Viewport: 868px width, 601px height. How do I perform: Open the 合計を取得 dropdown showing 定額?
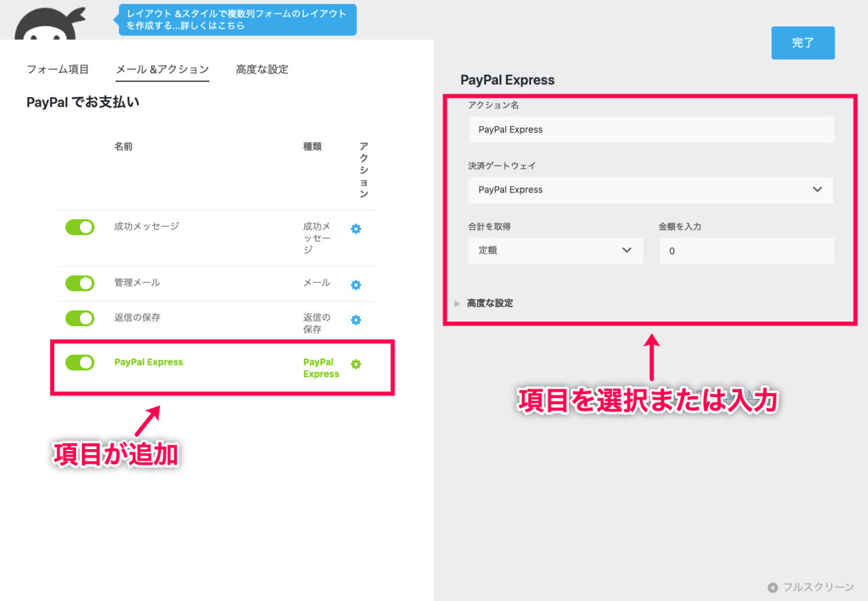point(556,250)
